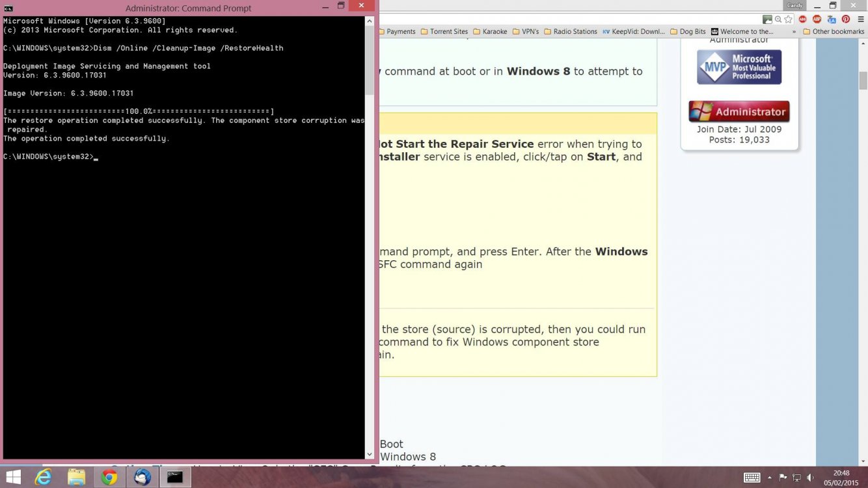Click the 100.0% progress line
Screen dimensions: 868x488
pyautogui.click(x=139, y=112)
